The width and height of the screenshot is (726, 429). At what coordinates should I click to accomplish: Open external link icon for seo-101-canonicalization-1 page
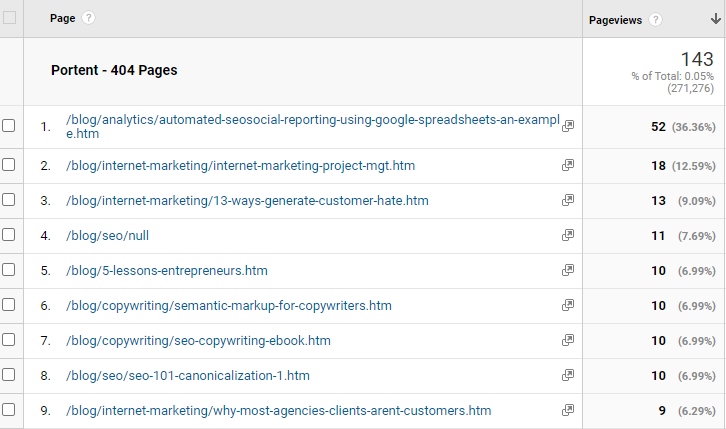(568, 375)
